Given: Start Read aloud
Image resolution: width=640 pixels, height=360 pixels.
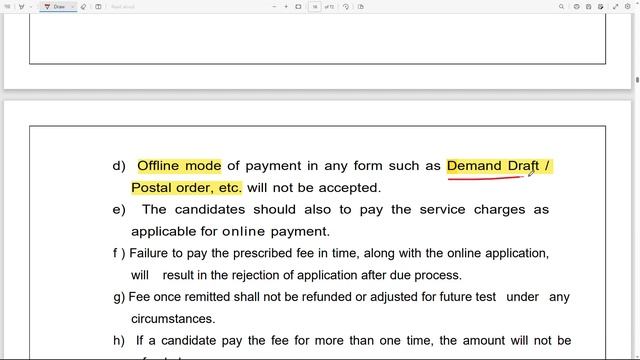Looking at the screenshot, I should (x=123, y=7).
